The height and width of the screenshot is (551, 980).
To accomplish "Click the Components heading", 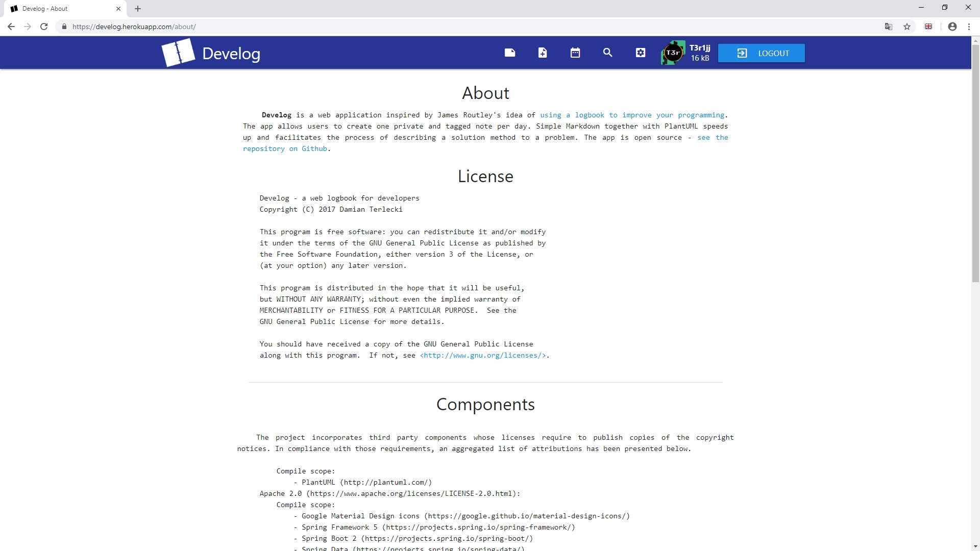I will pyautogui.click(x=485, y=404).
